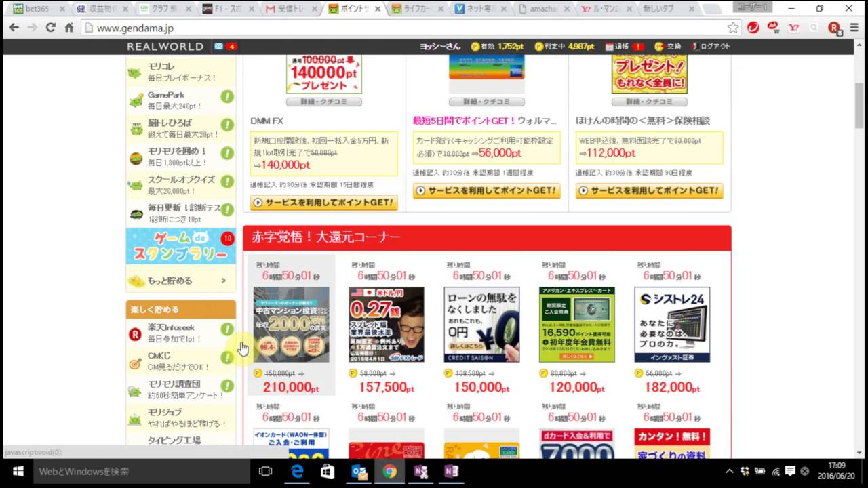This screenshot has width=868, height=488.
Task: Click green exclamation badge beside GamePark
Action: [227, 97]
